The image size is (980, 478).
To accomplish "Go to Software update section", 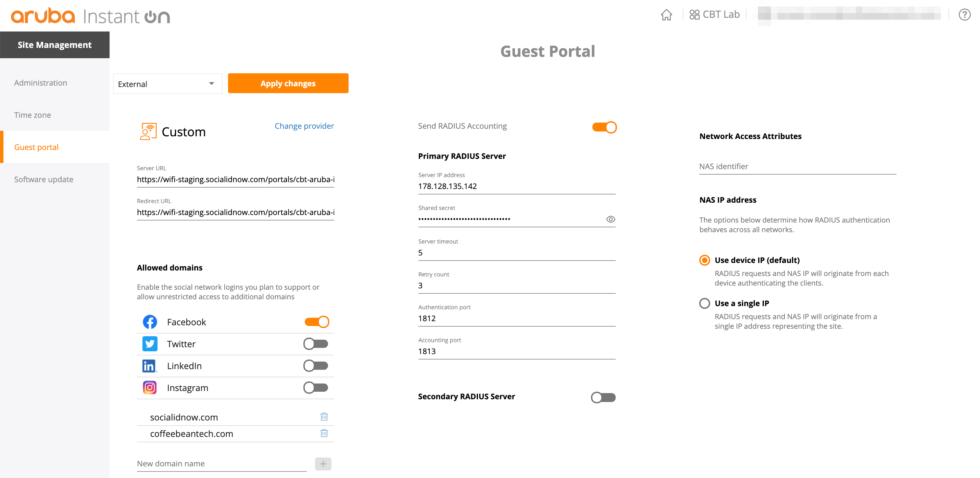I will (x=44, y=179).
